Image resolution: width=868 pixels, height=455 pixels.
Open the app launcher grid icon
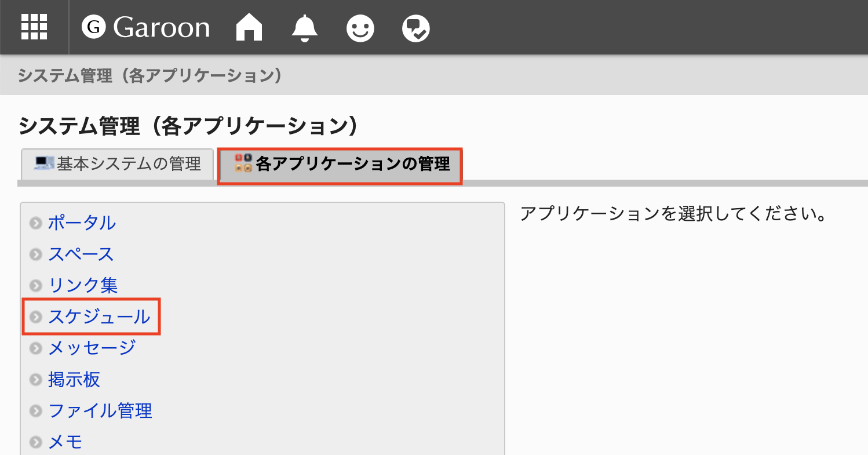coord(34,27)
